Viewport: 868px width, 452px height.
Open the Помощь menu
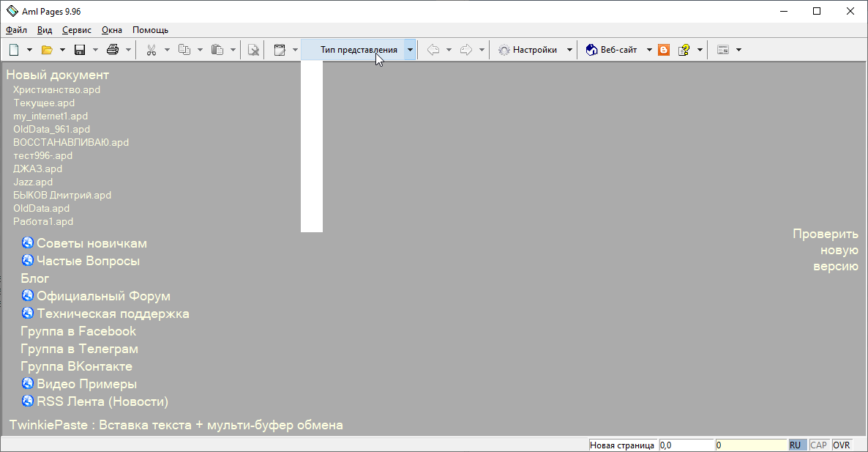[150, 30]
